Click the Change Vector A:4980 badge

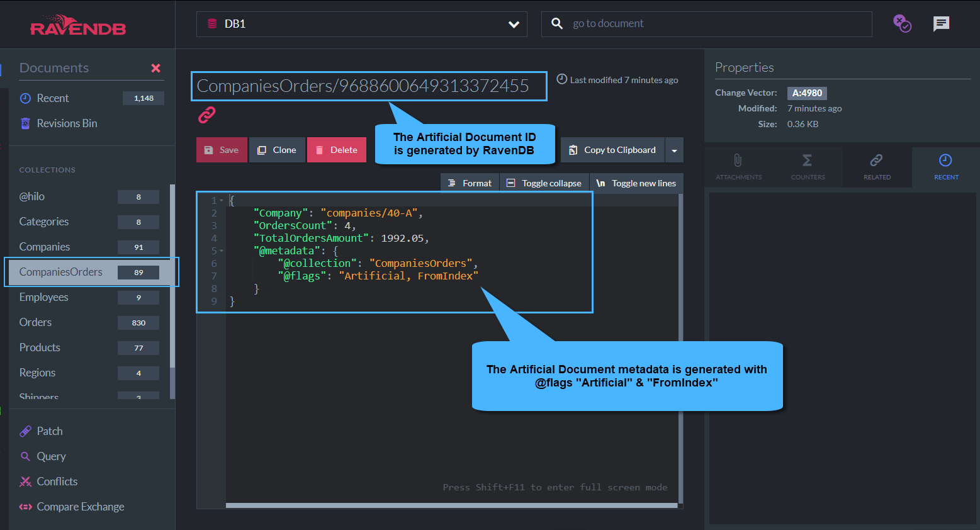tap(807, 93)
